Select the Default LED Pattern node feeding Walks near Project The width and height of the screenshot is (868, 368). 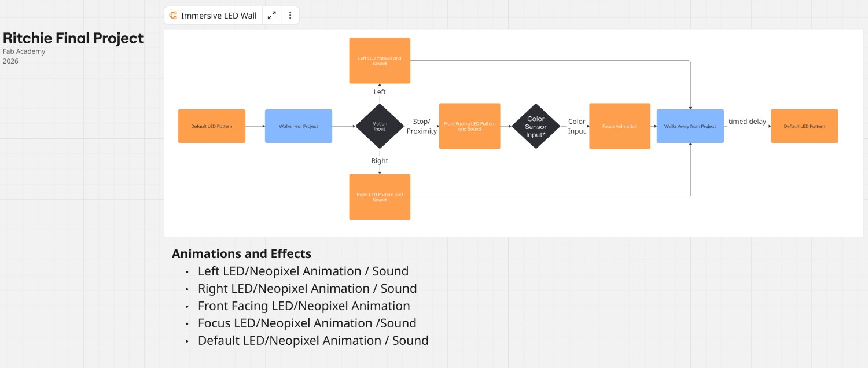click(212, 126)
